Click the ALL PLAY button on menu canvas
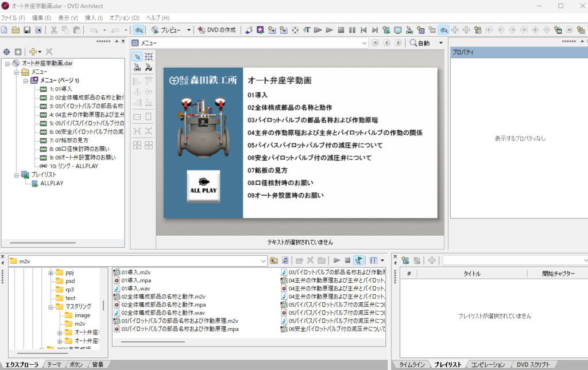Viewport: 588px width, 370px height. (203, 186)
